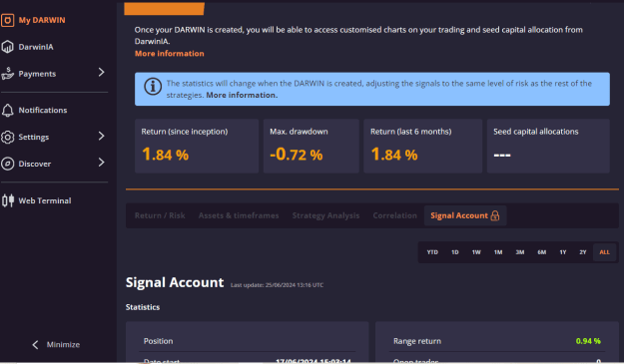Open the orange More information link
Screen dimensions: 624x364
coord(169,54)
